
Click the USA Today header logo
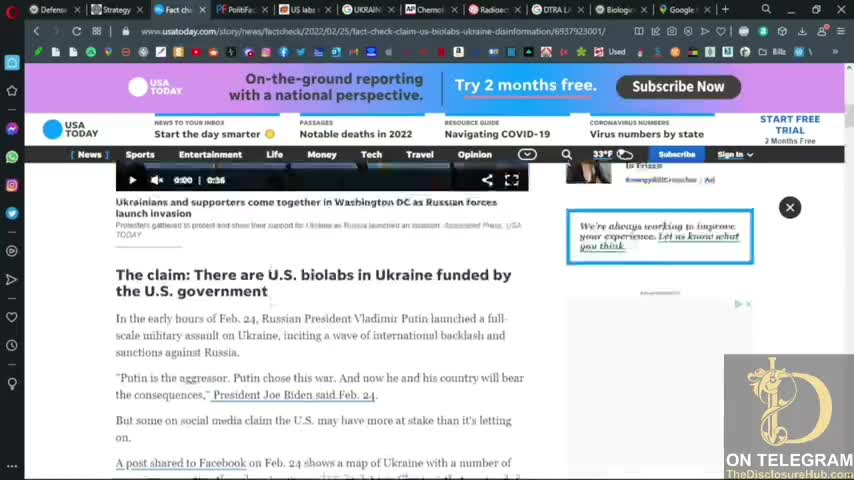70,129
